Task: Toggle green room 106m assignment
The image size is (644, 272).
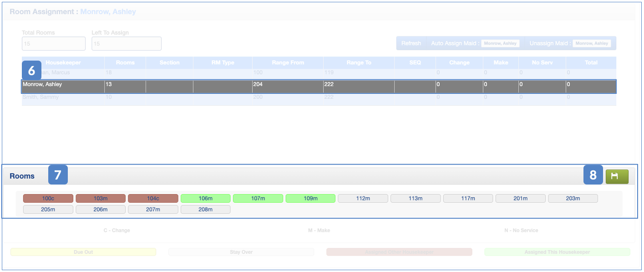Action: click(x=205, y=198)
